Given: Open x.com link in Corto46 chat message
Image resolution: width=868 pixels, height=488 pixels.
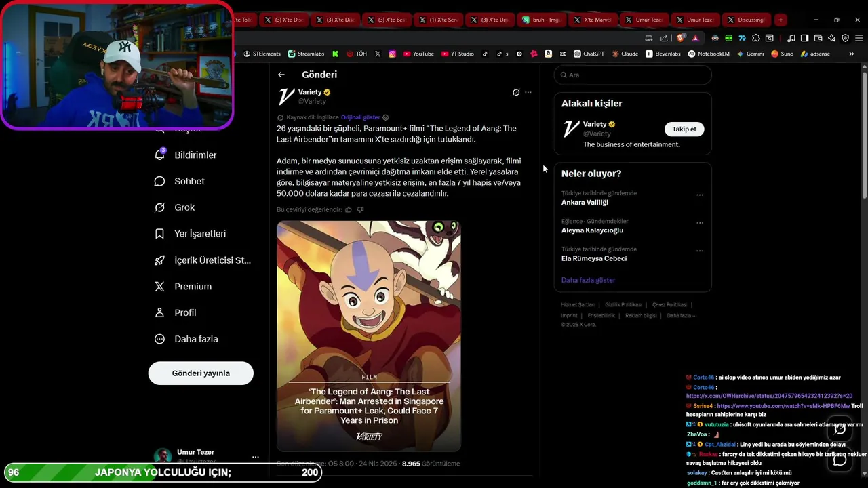Looking at the screenshot, I should (769, 395).
